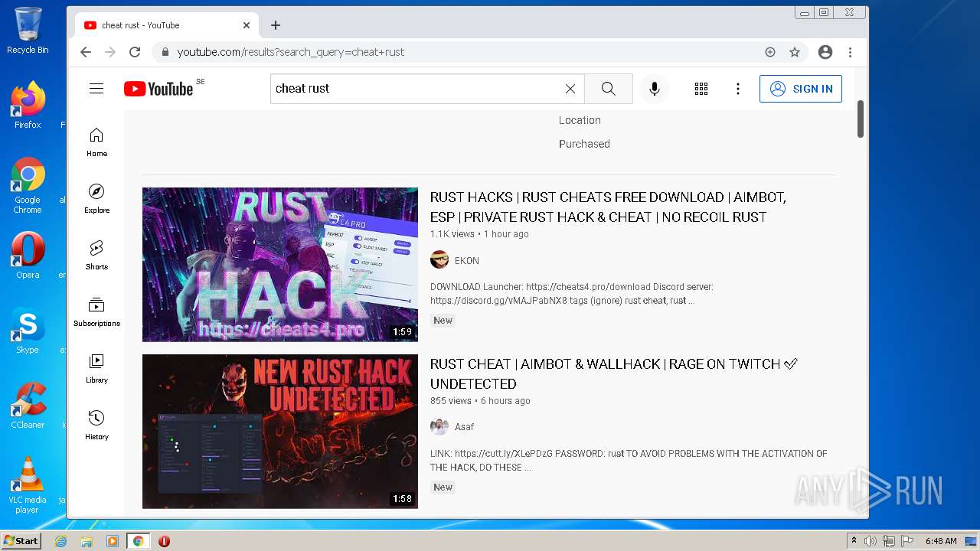980x551 pixels.
Task: Select the CCleaner desktop shortcut
Action: [28, 406]
